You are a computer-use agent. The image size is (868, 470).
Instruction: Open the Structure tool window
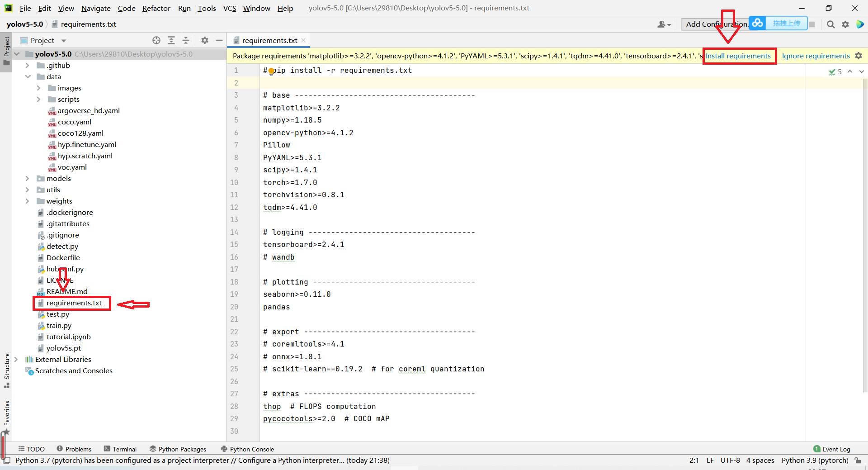[x=6, y=370]
